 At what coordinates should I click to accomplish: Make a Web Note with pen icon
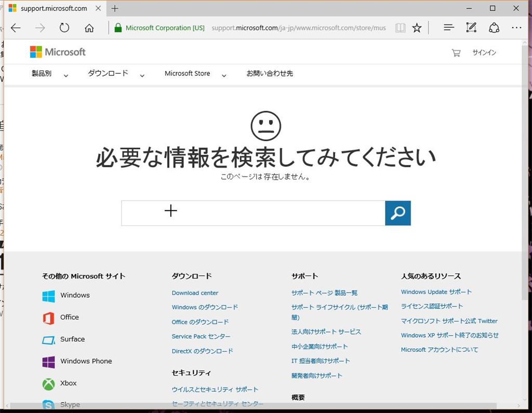(x=471, y=28)
